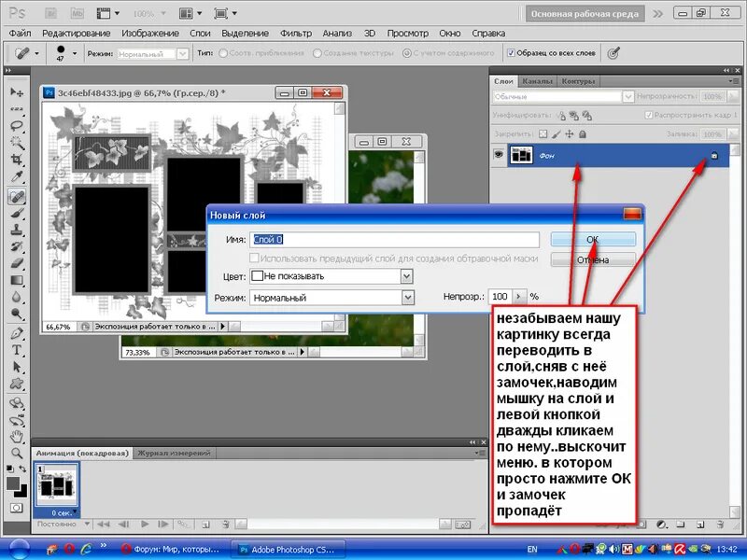Open the Форум: Мир, которы... taskbar button
Image resolution: width=747 pixels, height=560 pixels.
pyautogui.click(x=170, y=549)
